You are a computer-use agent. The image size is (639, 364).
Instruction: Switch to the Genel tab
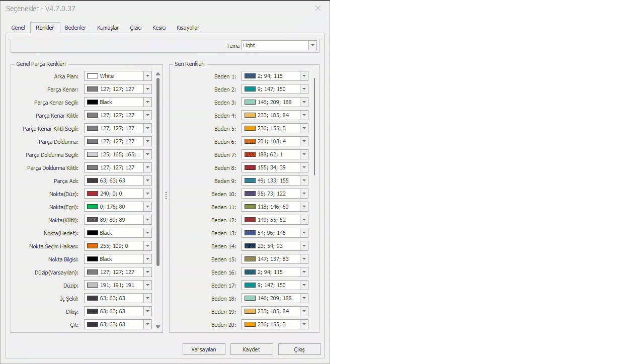[x=18, y=28]
